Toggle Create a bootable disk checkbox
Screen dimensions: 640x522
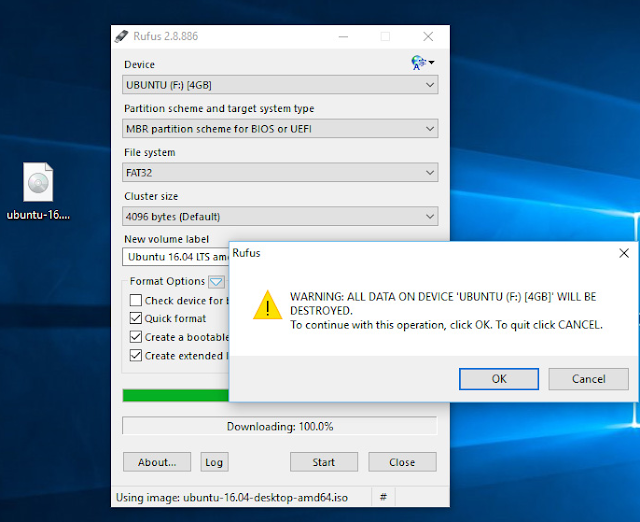[136, 337]
